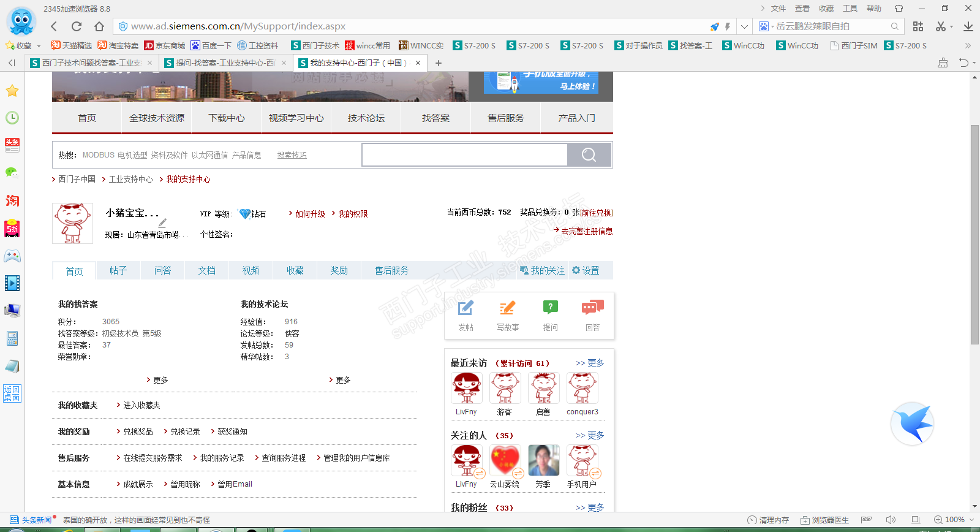This screenshot has height=532, width=980.
Task: Open the conquer3 visitor avatar
Action: point(582,388)
